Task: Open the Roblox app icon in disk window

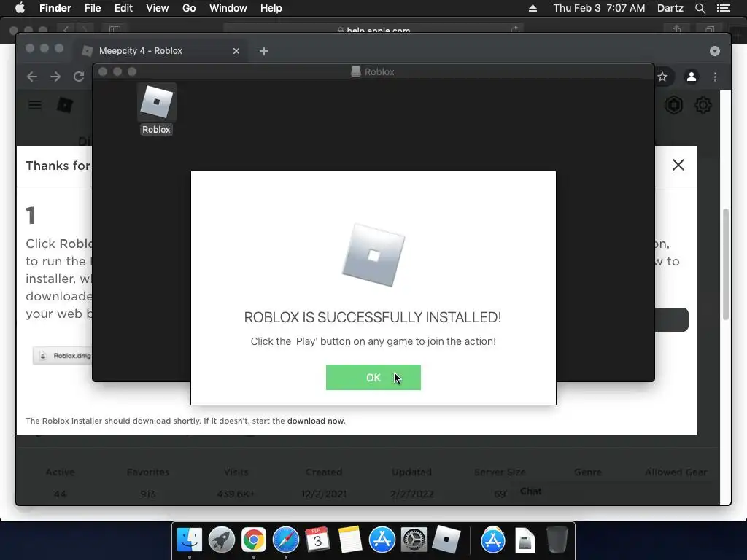Action: click(156, 104)
